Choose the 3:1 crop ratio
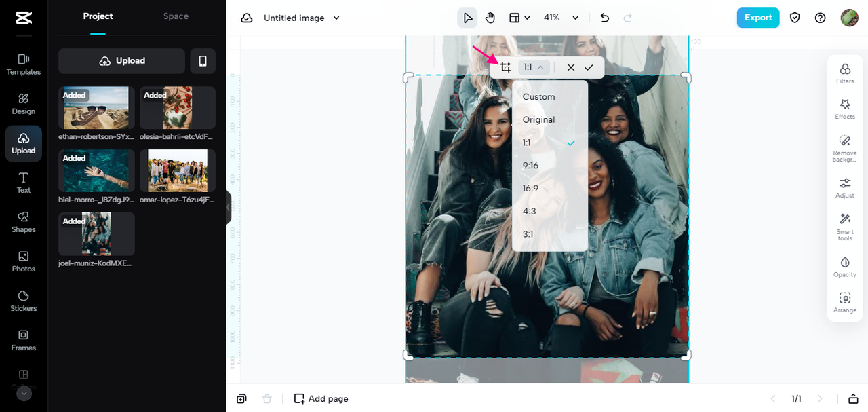Screen dimensions: 868x412 click(550, 235)
